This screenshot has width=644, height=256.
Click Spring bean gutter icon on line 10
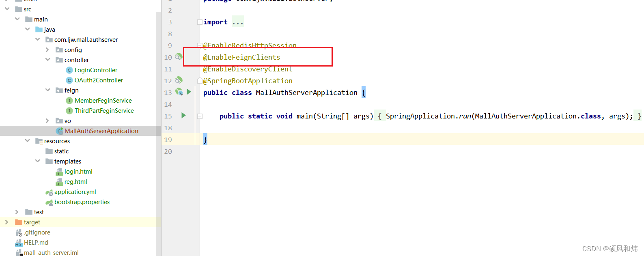[x=179, y=56]
